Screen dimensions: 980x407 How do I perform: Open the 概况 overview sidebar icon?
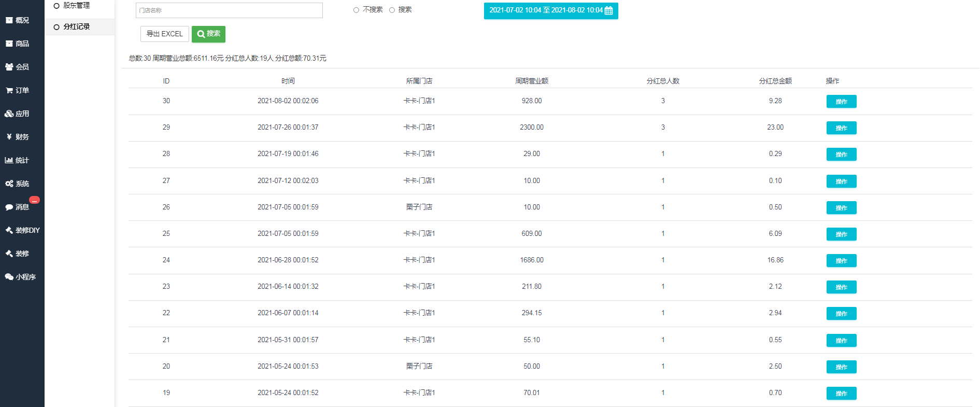click(x=9, y=20)
